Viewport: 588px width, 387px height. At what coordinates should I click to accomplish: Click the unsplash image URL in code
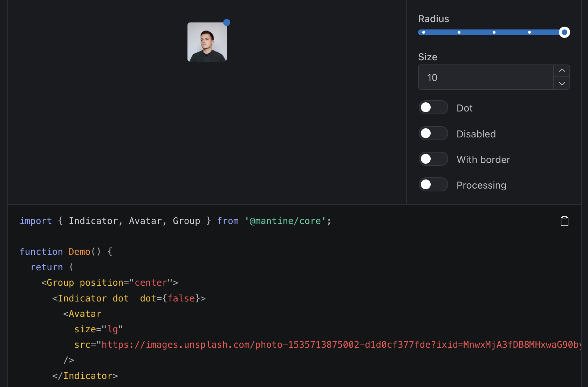click(280, 345)
